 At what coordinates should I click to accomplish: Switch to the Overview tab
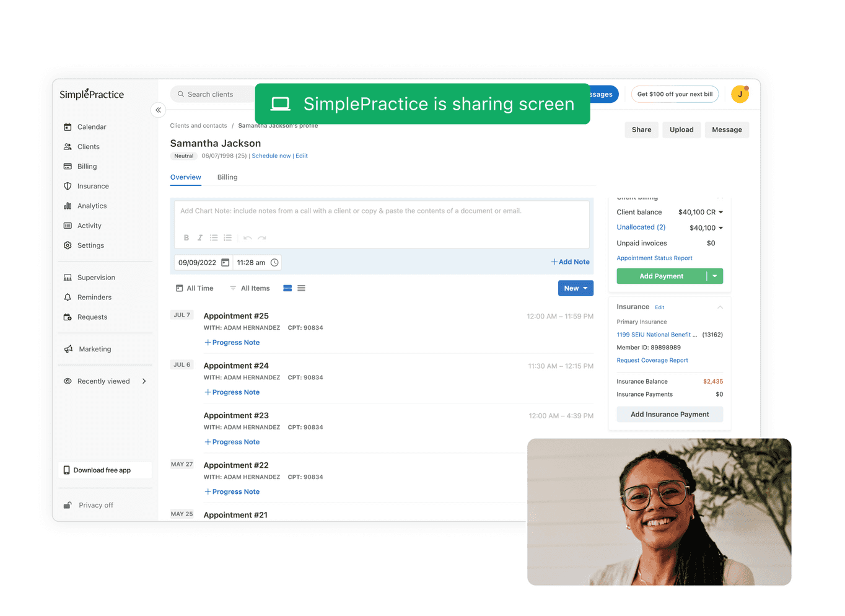[186, 177]
